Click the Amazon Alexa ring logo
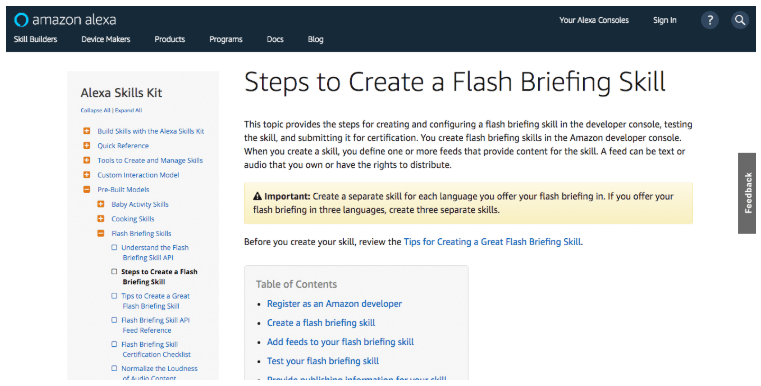Screen dimensions: 761x386 (x=21, y=20)
